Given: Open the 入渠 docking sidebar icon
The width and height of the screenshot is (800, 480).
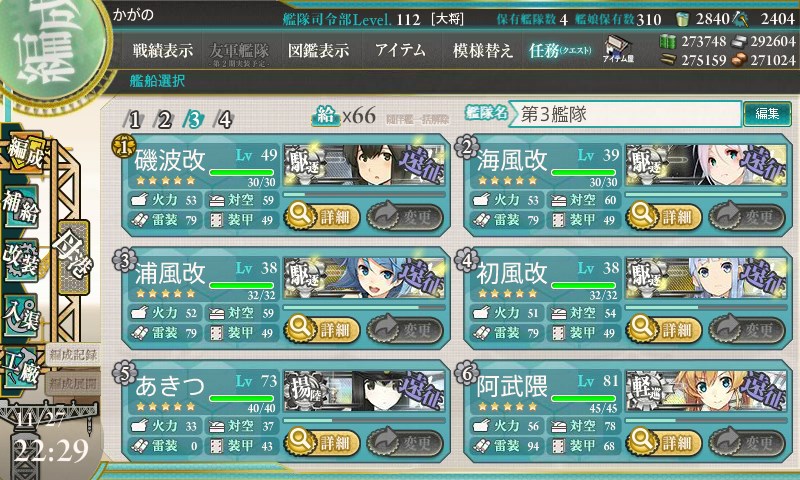Looking at the screenshot, I should click(21, 314).
